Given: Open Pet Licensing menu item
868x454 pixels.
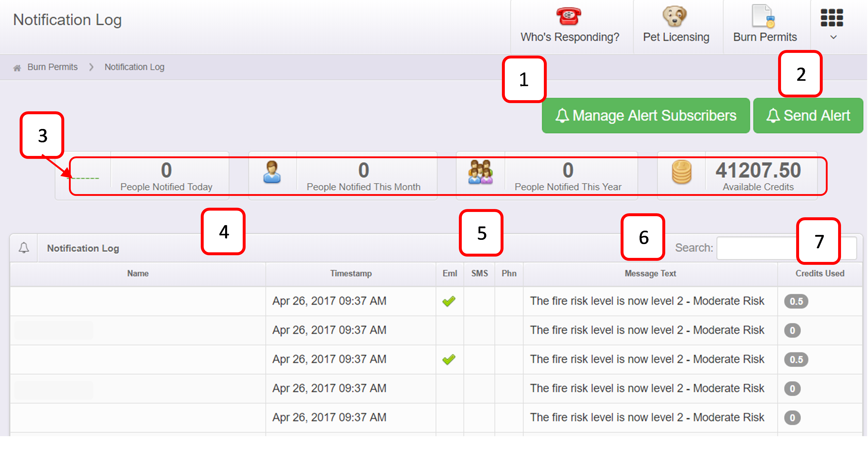Looking at the screenshot, I should pos(676,37).
